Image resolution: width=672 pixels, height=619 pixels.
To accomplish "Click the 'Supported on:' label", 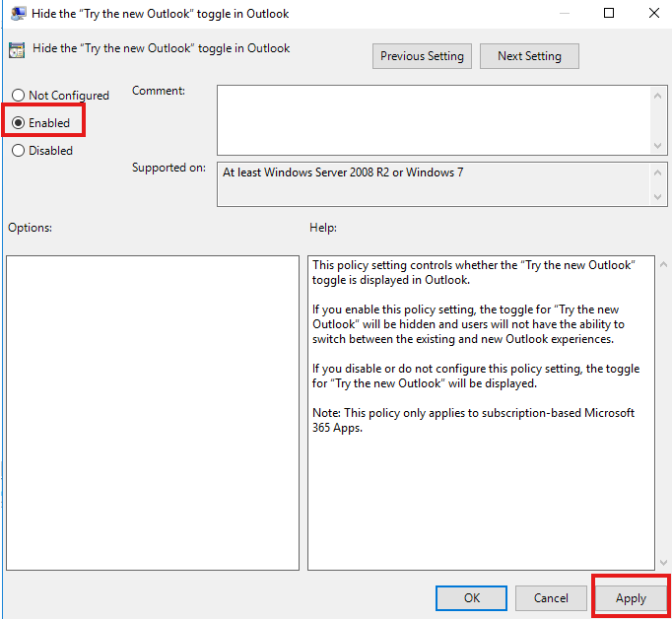I will coord(168,168).
